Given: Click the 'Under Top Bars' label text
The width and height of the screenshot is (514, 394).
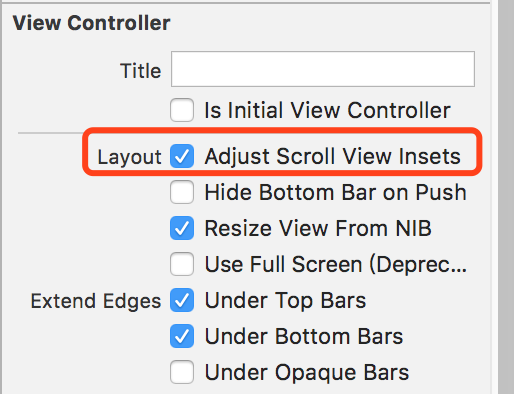Looking at the screenshot, I should (285, 301).
